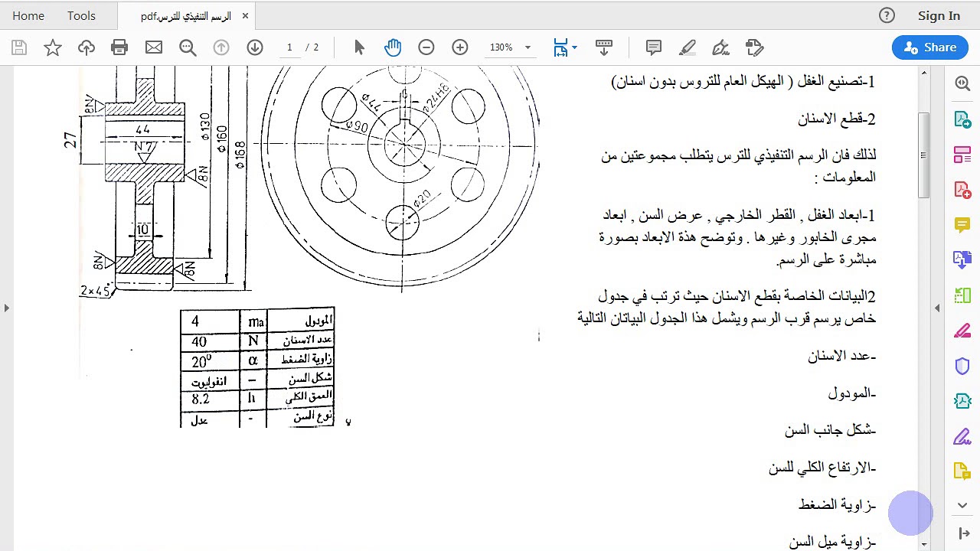Click the Sign In link

pyautogui.click(x=939, y=15)
